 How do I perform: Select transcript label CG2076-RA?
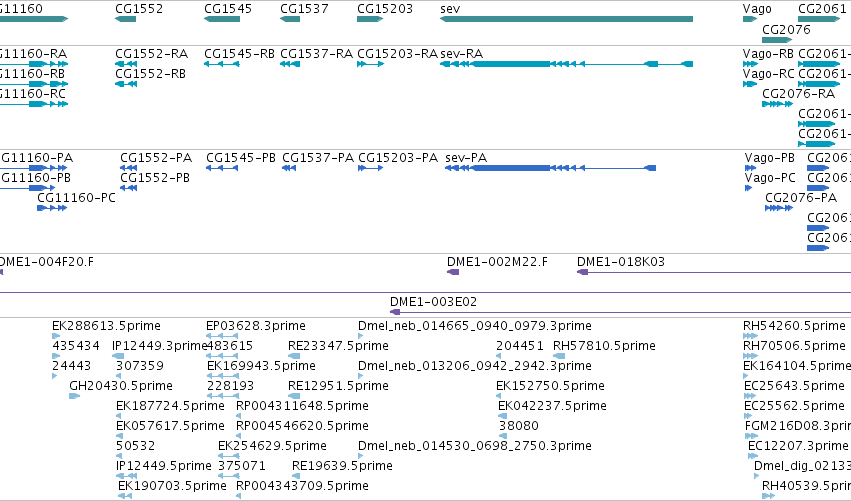point(798,94)
